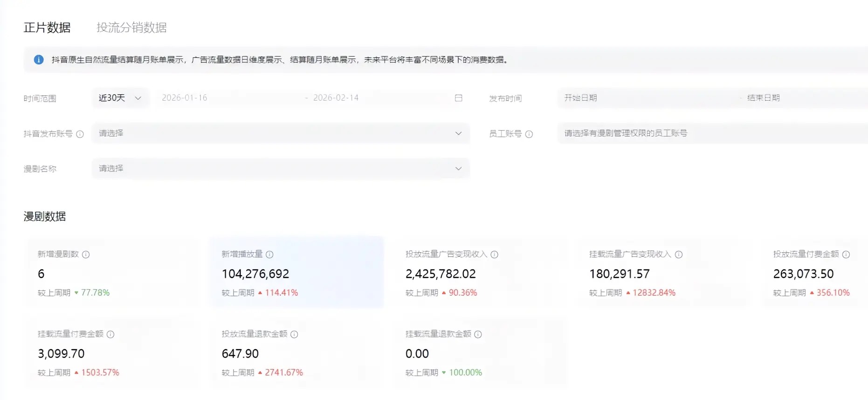Click the end date field 2026-02-14
The width and height of the screenshot is (868, 400).
(336, 98)
